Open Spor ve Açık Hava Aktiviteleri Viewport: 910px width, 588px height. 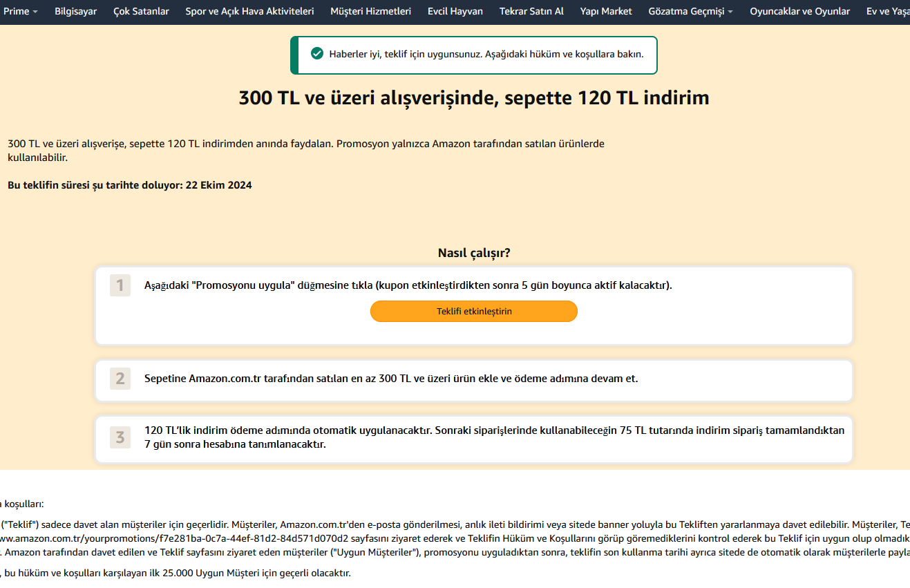tap(249, 11)
